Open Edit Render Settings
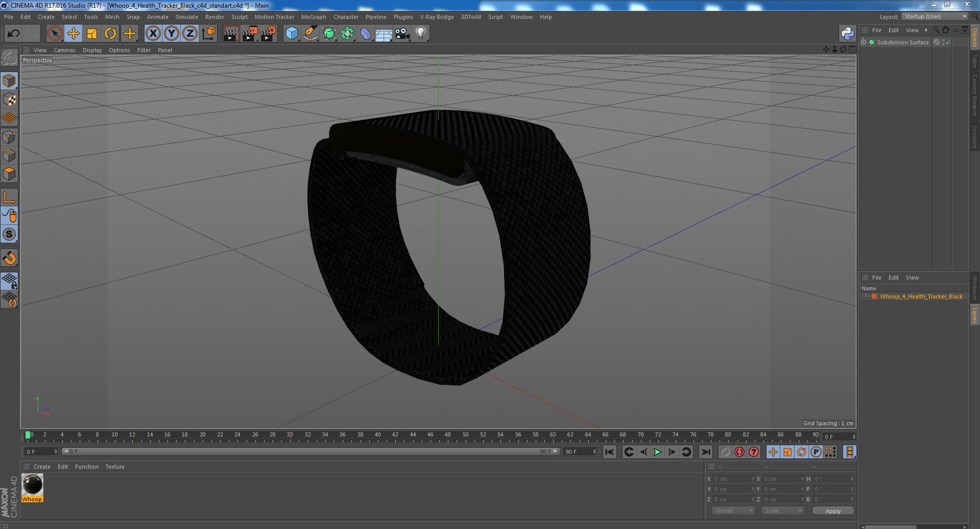This screenshot has width=980, height=529. tap(269, 34)
